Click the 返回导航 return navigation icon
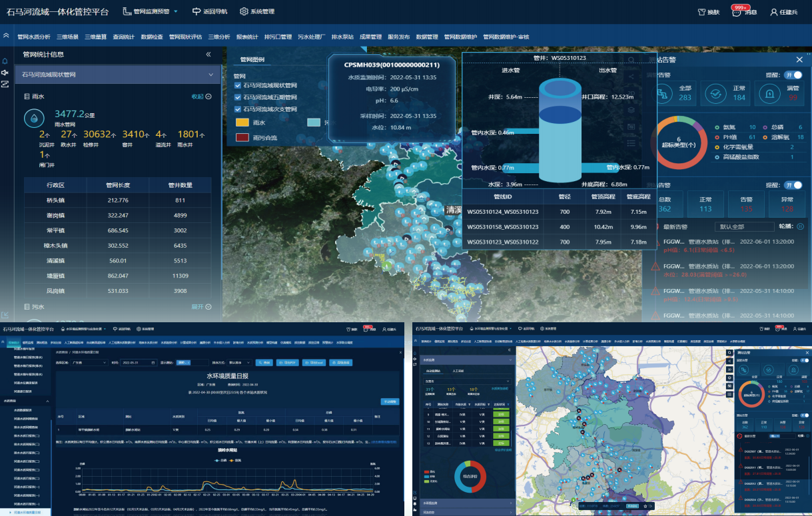The height and width of the screenshot is (516, 812). (197, 11)
